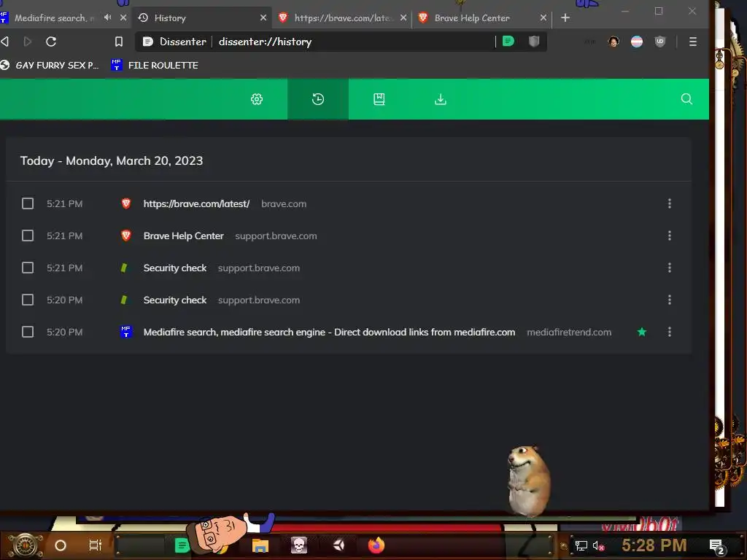The height and width of the screenshot is (560, 747).
Task: Open the Unity icon in the taskbar
Action: 338,545
